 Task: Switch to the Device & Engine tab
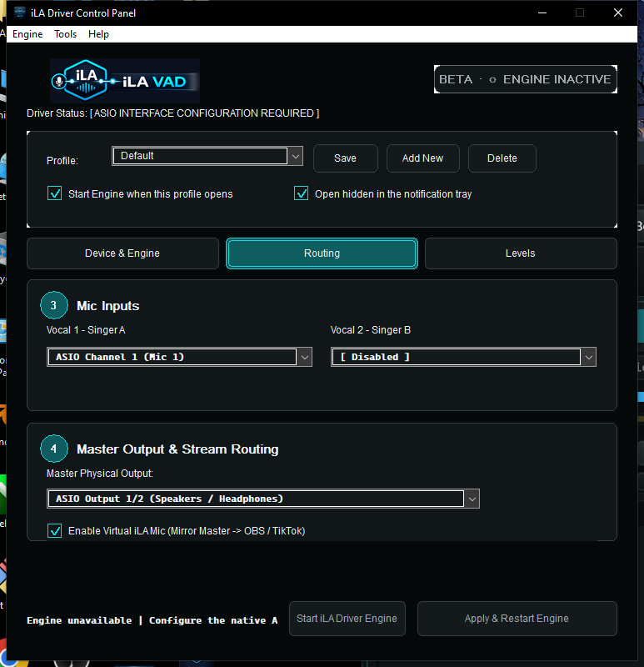pos(122,253)
